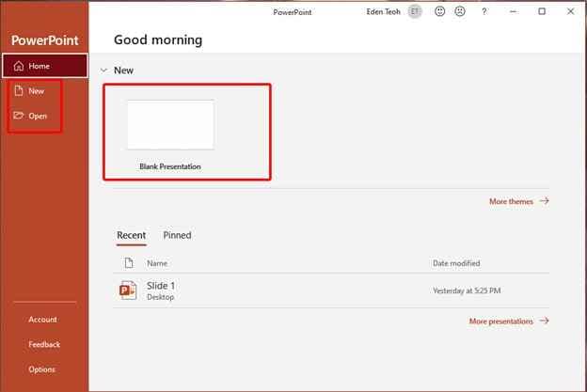Open help with the question mark
The image size is (587, 392).
[x=484, y=11]
